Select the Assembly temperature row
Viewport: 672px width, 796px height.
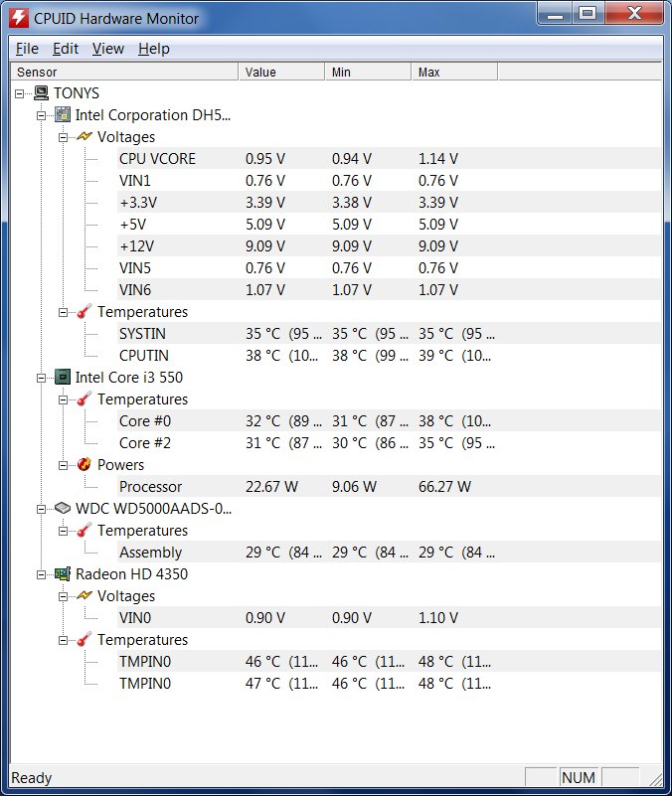(389, 552)
